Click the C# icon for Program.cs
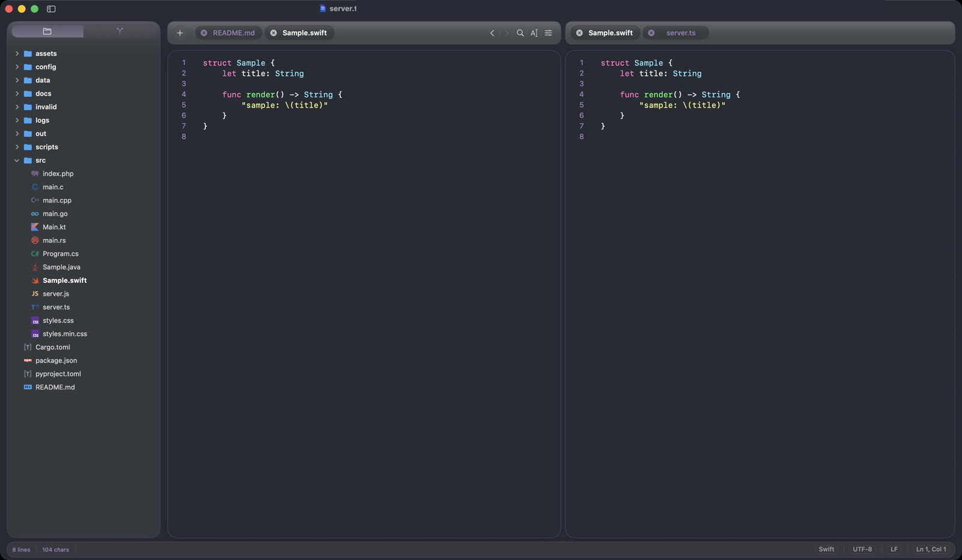 35,254
